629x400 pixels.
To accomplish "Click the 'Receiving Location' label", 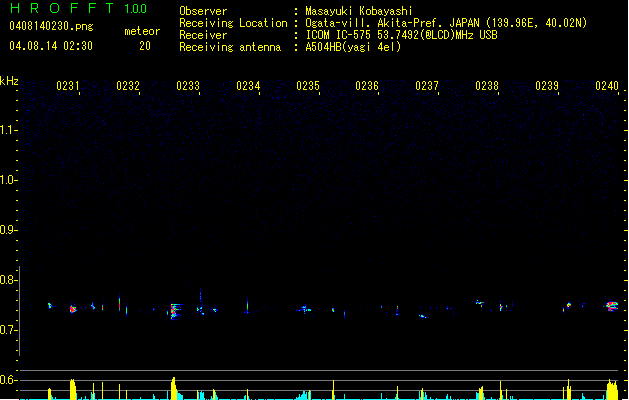I will [x=233, y=23].
